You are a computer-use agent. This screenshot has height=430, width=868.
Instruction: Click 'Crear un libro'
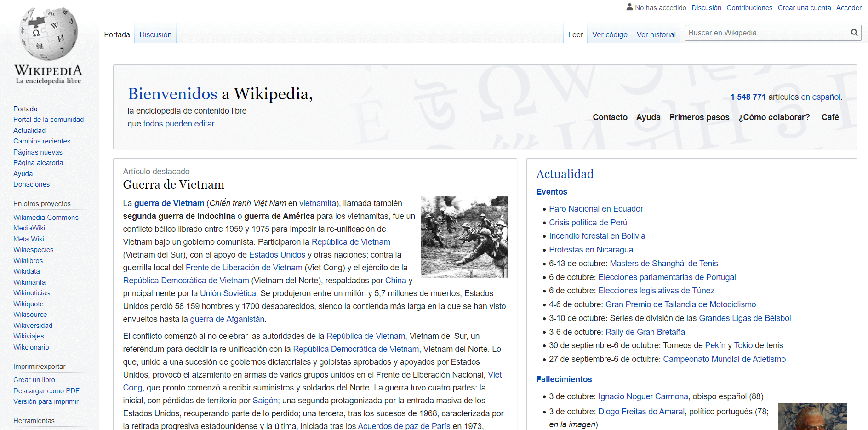point(34,380)
